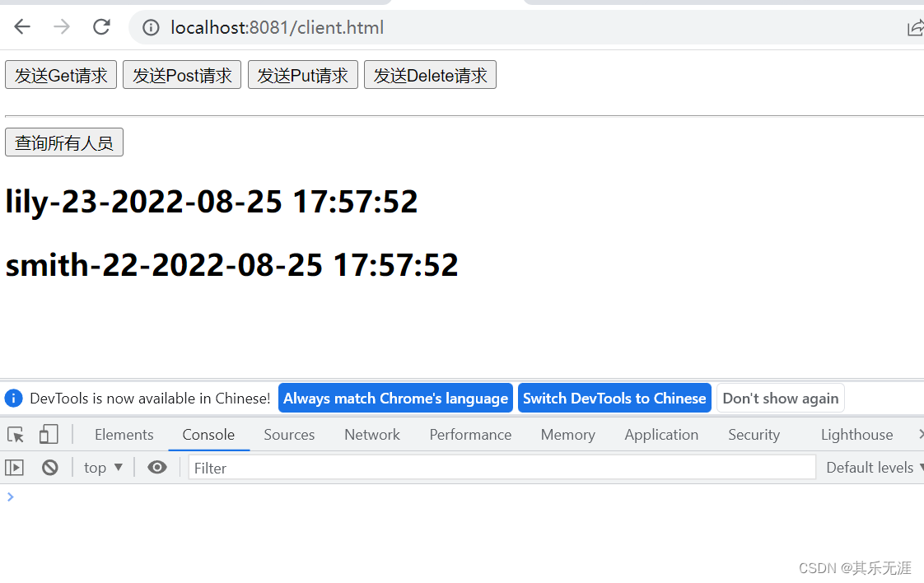
Task: Open live expression eye icon
Action: click(156, 468)
